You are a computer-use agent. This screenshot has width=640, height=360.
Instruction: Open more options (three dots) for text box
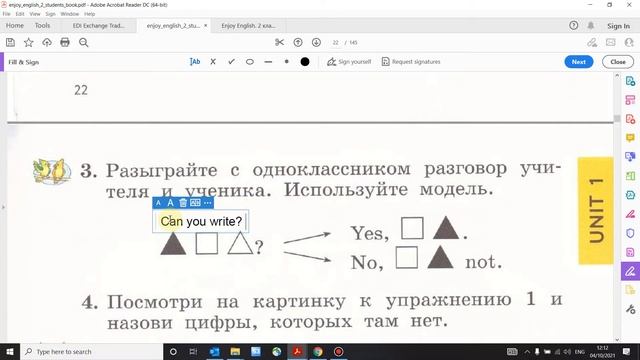coord(208,203)
